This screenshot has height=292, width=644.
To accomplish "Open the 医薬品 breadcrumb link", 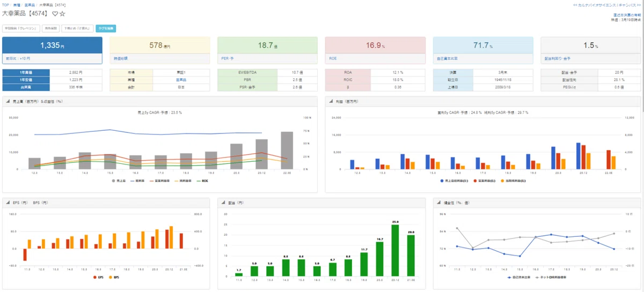I will pyautogui.click(x=29, y=4).
